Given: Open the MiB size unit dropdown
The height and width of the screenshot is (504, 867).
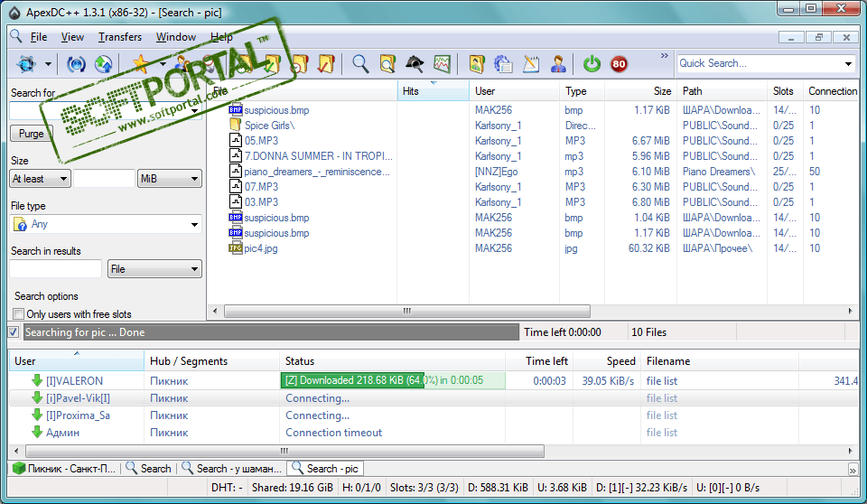Looking at the screenshot, I should coord(170,179).
